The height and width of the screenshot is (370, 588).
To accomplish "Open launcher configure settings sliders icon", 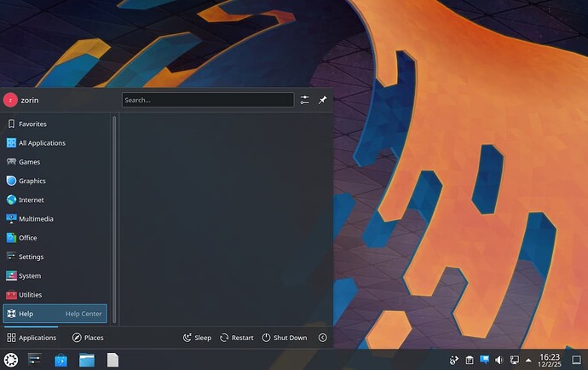I will click(x=305, y=100).
